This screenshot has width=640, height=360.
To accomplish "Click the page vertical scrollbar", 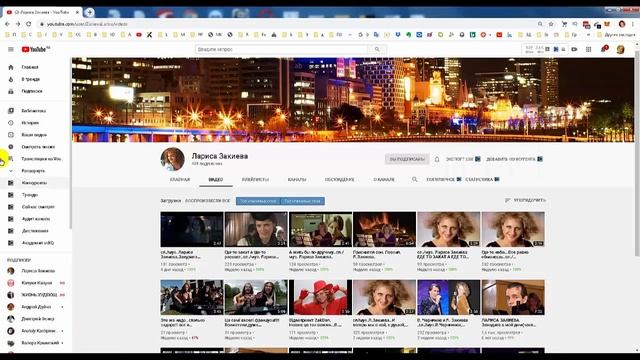I will tap(637, 155).
